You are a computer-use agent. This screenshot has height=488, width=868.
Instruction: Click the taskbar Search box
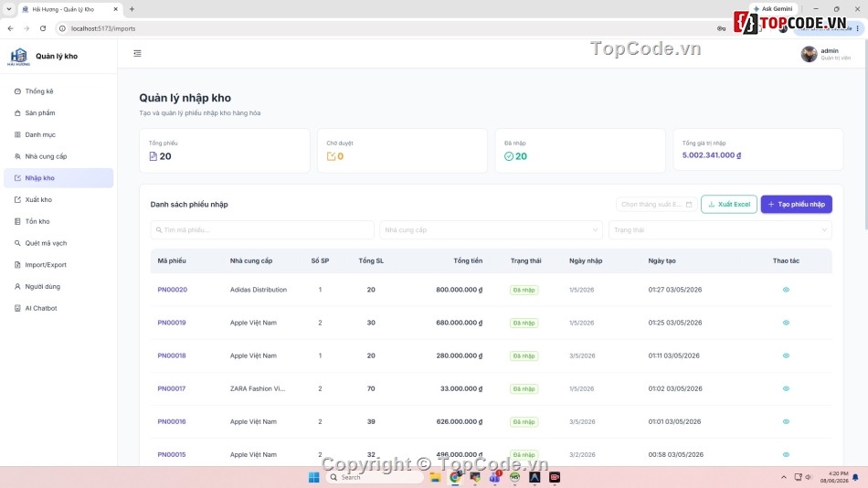pyautogui.click(x=376, y=477)
